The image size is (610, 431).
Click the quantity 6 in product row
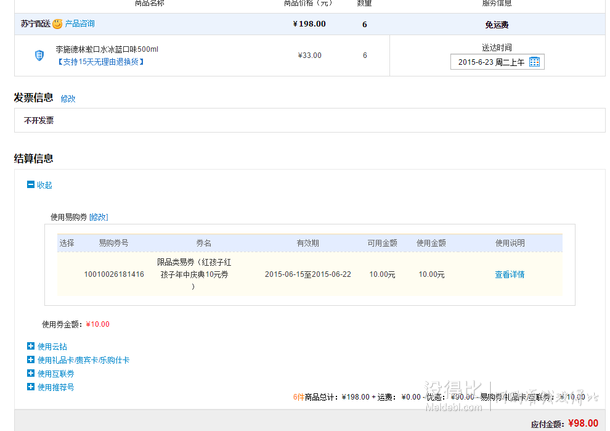click(364, 56)
